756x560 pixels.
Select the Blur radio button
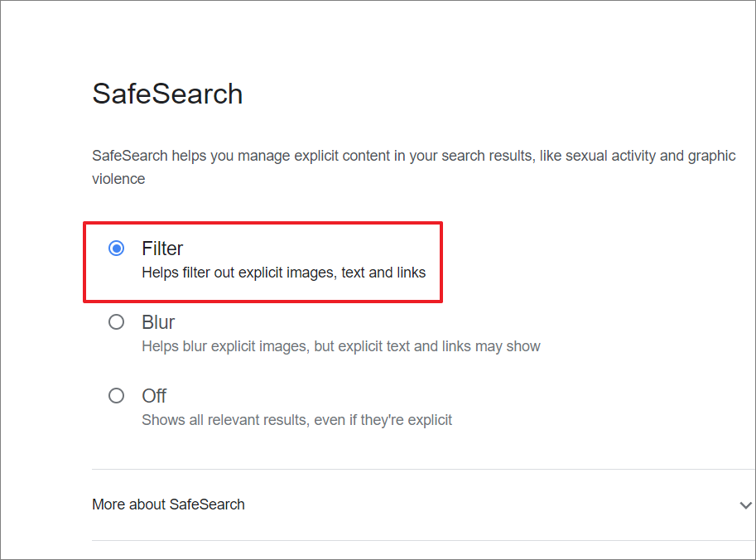(117, 322)
